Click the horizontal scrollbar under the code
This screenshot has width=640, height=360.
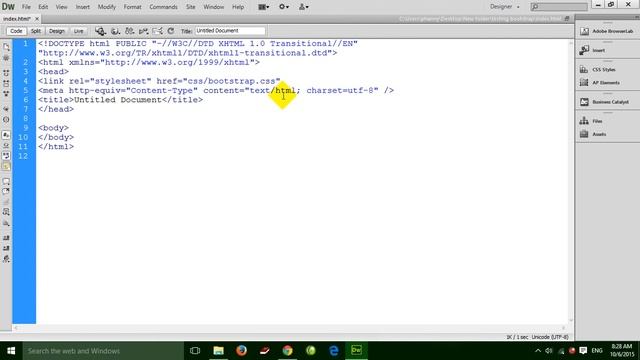(x=289, y=328)
